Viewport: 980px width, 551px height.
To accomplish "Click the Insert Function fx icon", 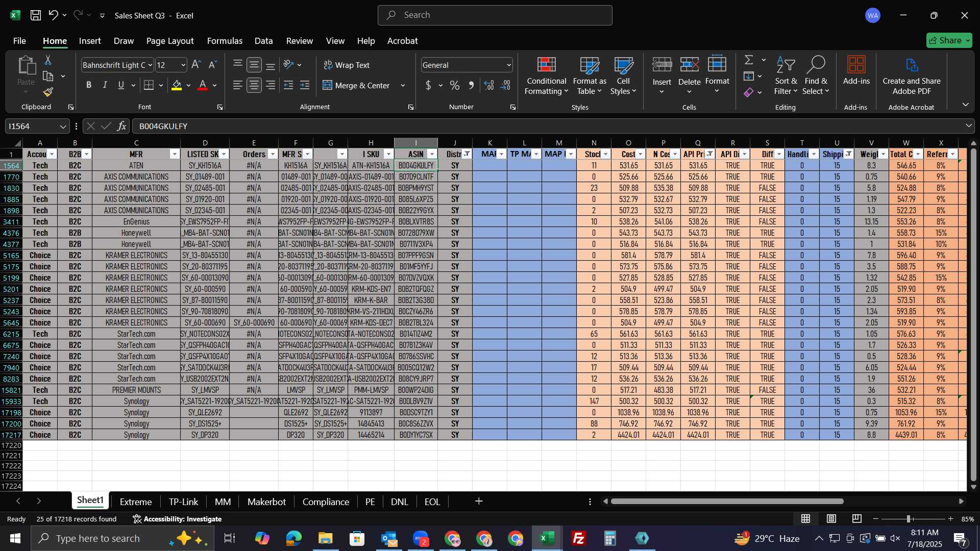I will click(x=121, y=126).
